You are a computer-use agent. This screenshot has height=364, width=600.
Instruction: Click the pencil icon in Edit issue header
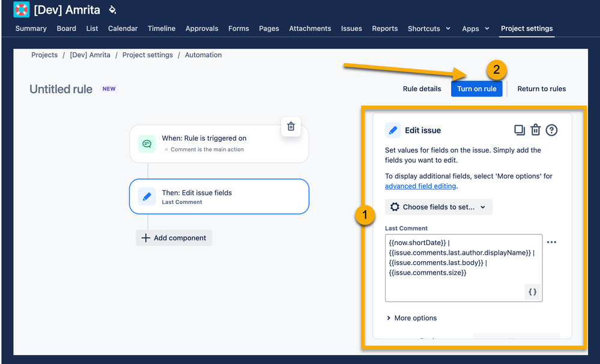393,130
